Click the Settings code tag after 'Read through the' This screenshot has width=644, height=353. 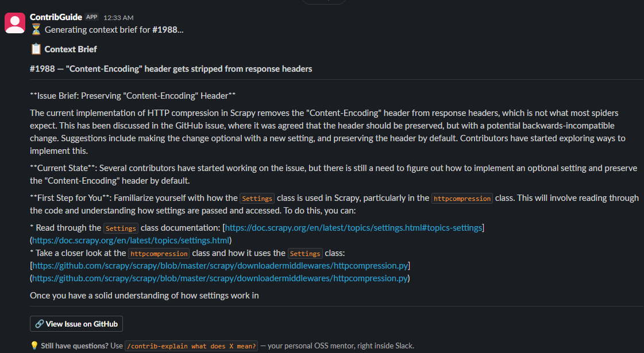(121, 228)
